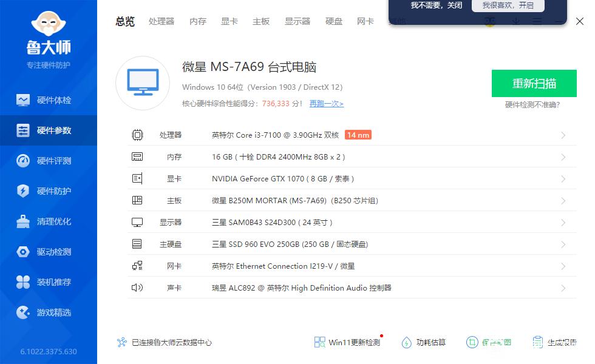Viewport: 595px width, 364px height.
Task: Click the 再跑一次> link
Action: pyautogui.click(x=327, y=104)
